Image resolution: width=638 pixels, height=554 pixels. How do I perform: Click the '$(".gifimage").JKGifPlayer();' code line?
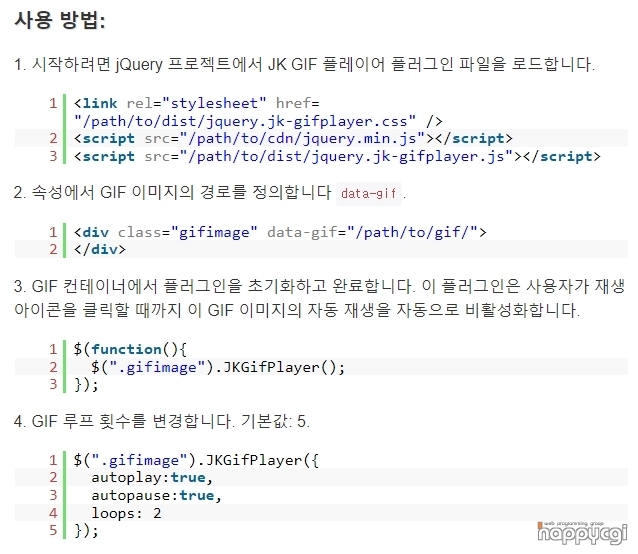click(218, 367)
